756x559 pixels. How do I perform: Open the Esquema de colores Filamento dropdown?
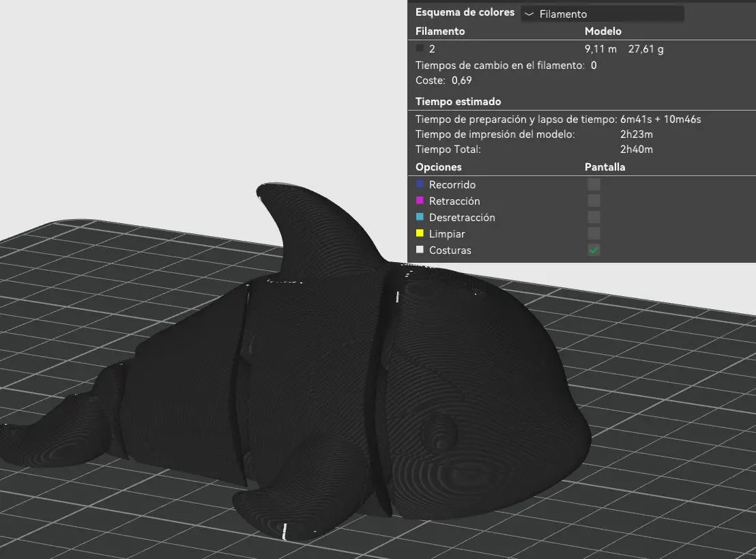(x=602, y=14)
